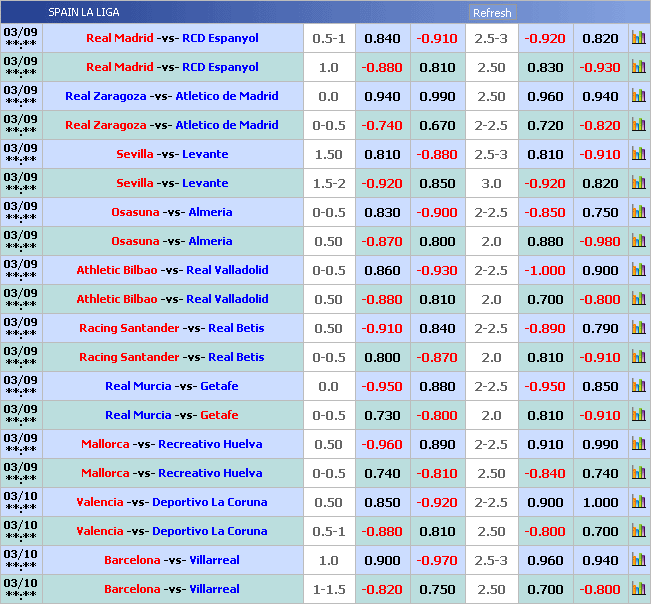Click red Getafe in Real Murcia 0-0.5 row

point(219,415)
